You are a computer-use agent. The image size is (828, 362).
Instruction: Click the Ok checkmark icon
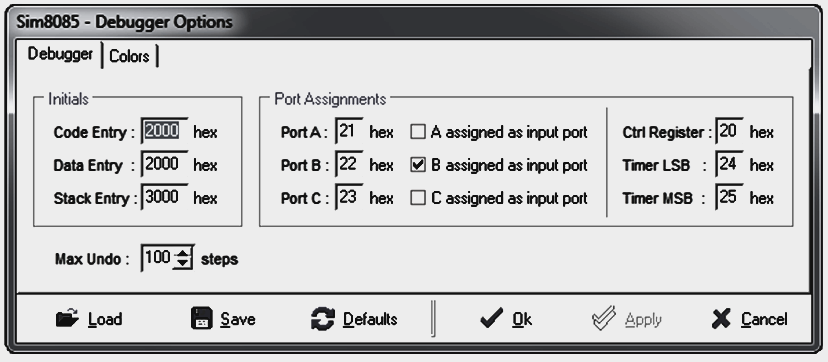492,319
